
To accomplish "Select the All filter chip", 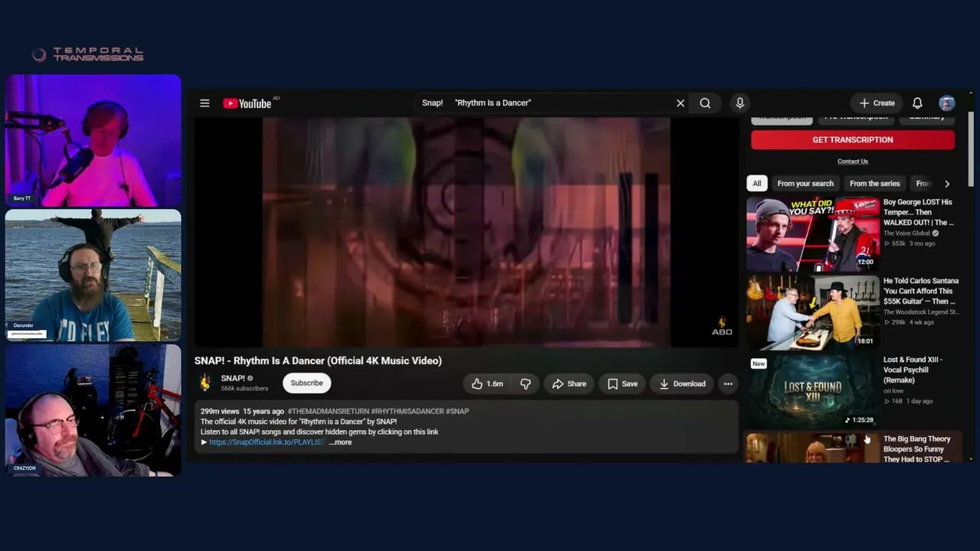I will tap(756, 184).
